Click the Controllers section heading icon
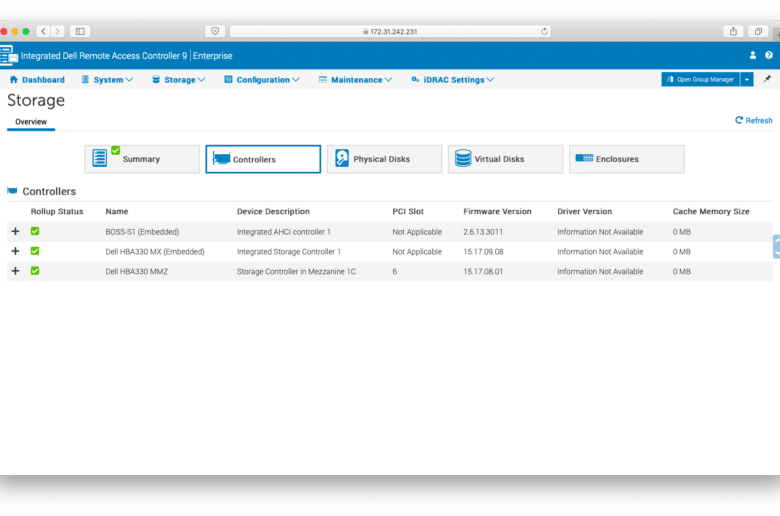Viewport: 780px width, 516px height. [x=12, y=191]
